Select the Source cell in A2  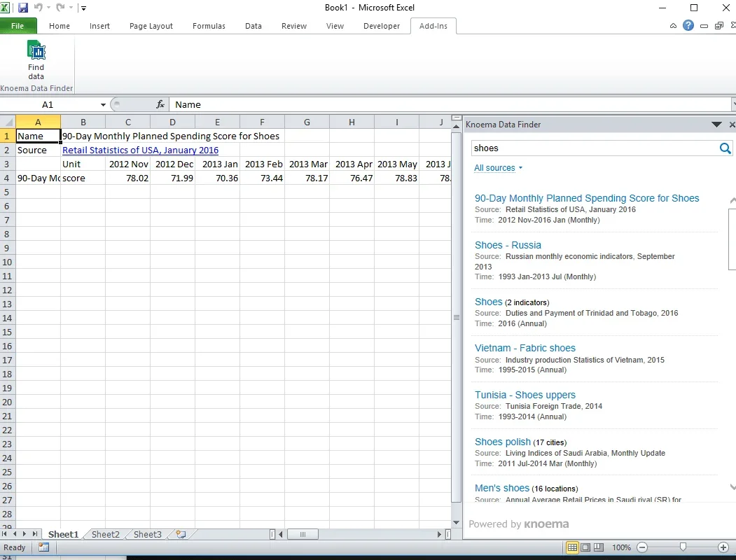coord(38,150)
